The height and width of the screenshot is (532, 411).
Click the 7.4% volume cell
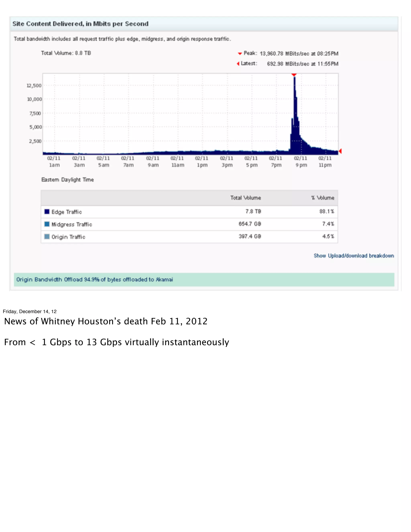point(328,224)
